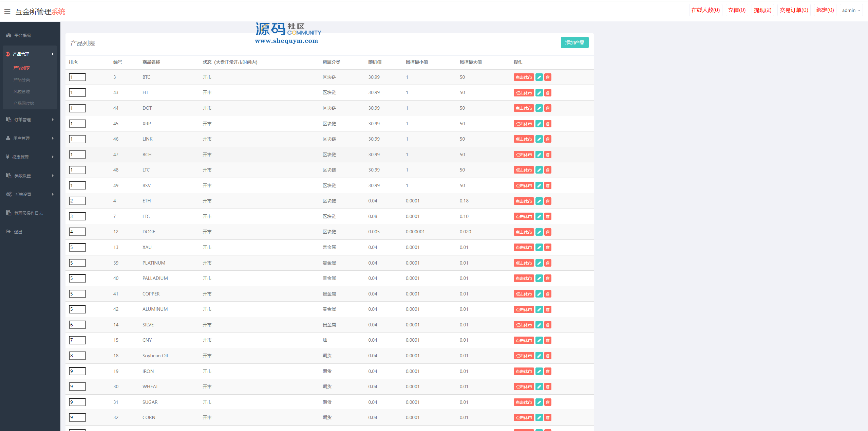The width and height of the screenshot is (868, 431).
Task: Click the 添加产品 button
Action: pyautogui.click(x=574, y=42)
